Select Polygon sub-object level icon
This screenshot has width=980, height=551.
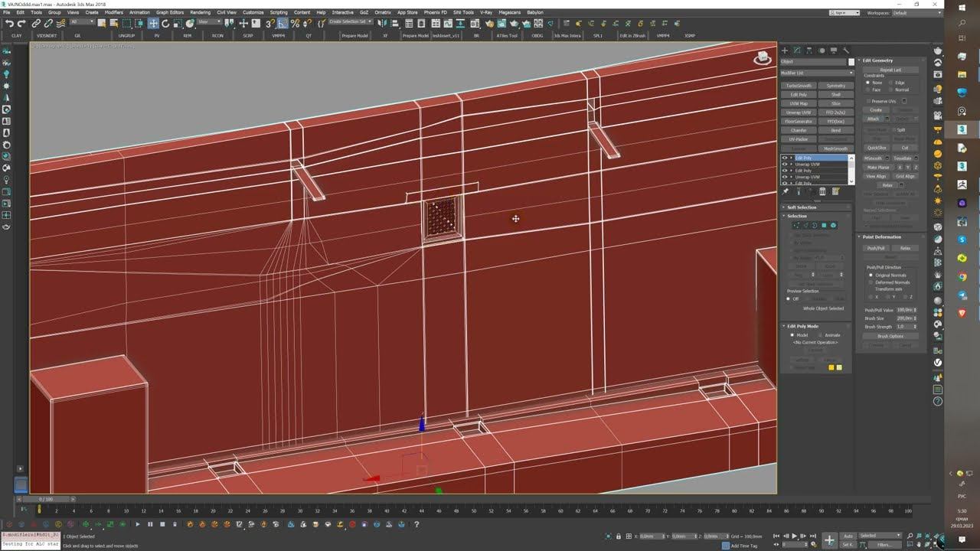(x=824, y=225)
